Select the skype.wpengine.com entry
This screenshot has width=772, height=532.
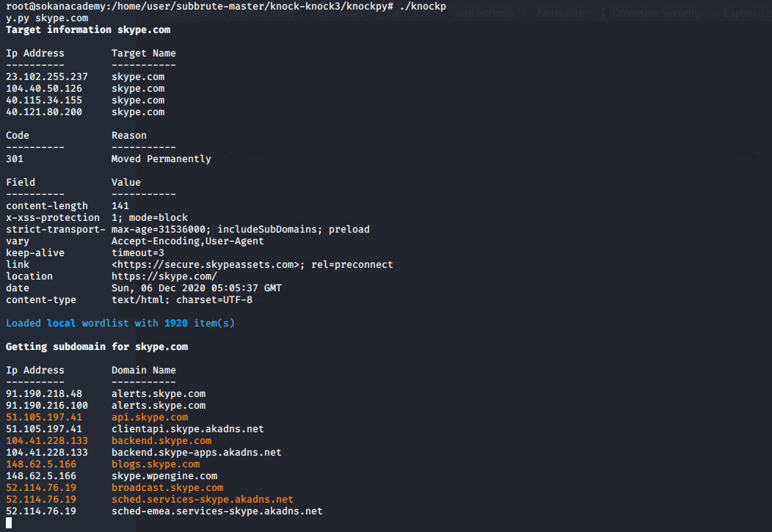pyautogui.click(x=164, y=476)
